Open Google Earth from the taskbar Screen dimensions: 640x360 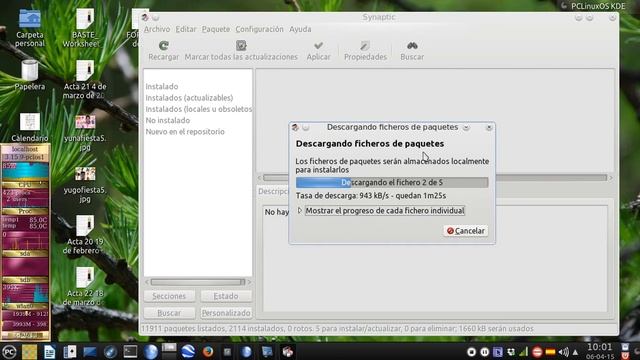[188, 351]
